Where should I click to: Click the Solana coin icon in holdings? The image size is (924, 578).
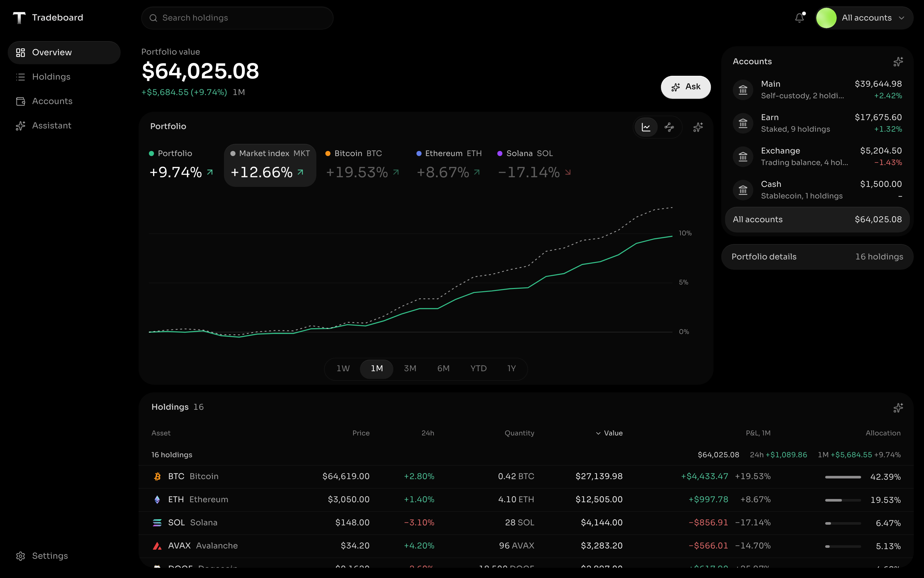click(x=157, y=523)
